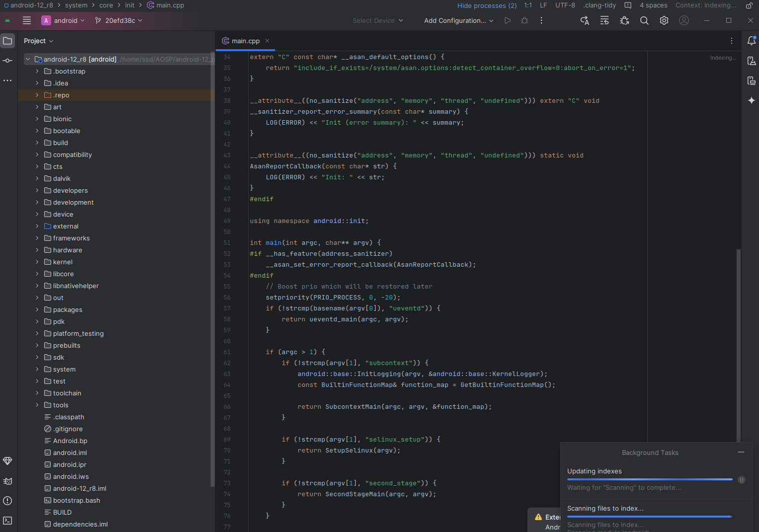Open the Terminal tool window icon
Screen dimensions: 759x532
click(7, 521)
